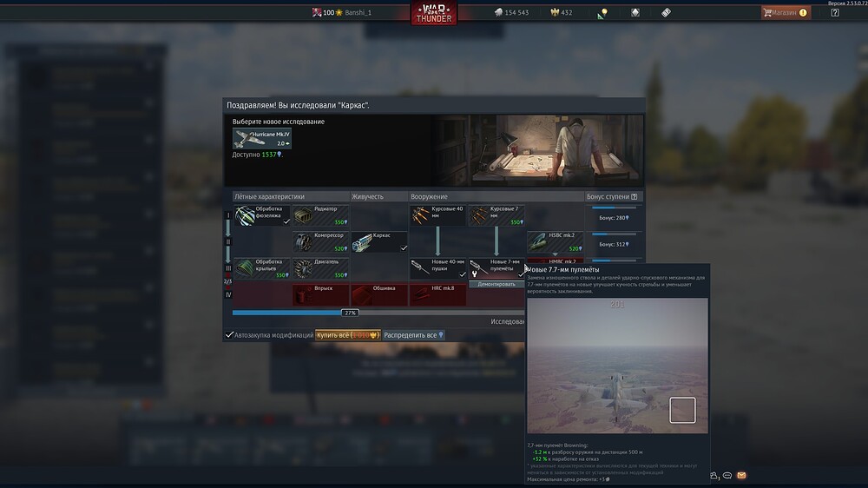
Task: Toggle the Обработка фюзеляжа installed checkmark
Action: coord(287,222)
